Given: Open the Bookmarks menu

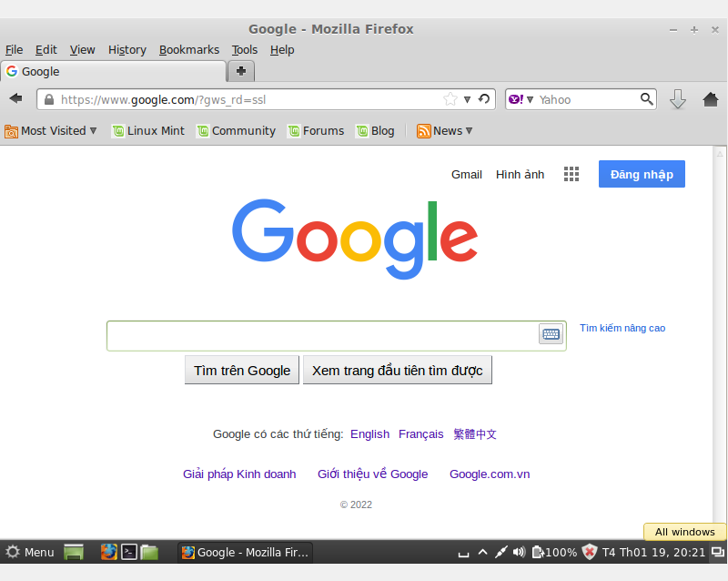Looking at the screenshot, I should click(189, 50).
